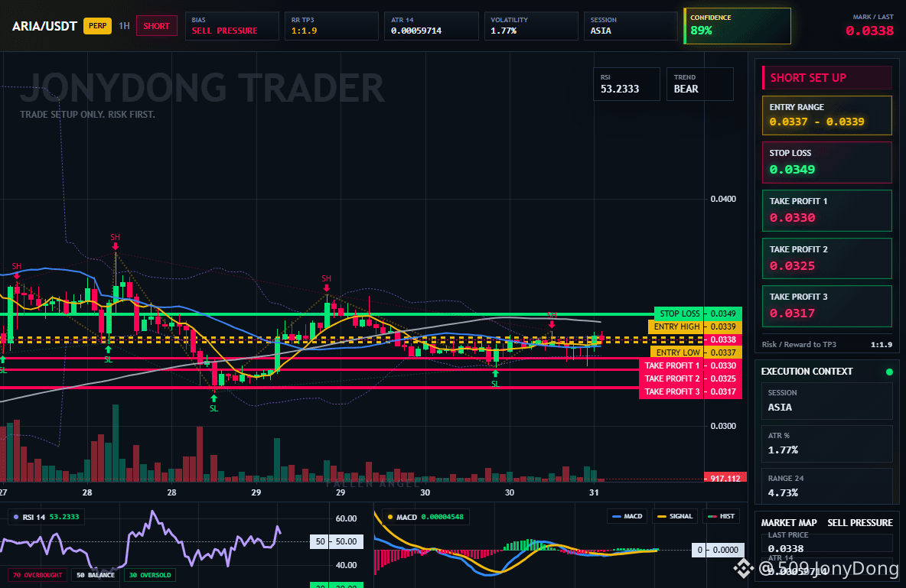Viewport: 906px width, 588px height.
Task: Select the 1H timeframe label
Action: point(124,26)
